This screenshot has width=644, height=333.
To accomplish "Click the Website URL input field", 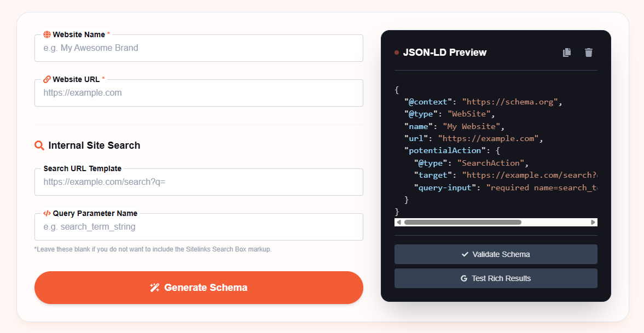I will [199, 93].
